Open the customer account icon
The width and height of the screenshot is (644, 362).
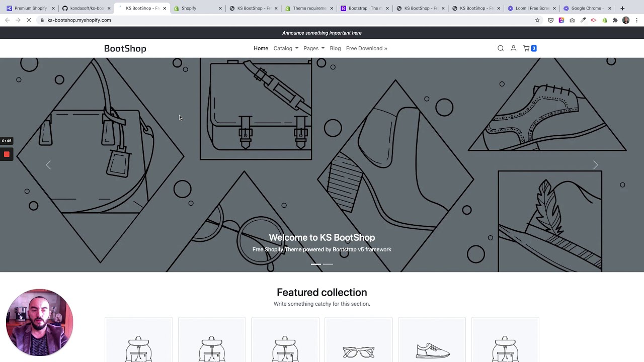(513, 48)
